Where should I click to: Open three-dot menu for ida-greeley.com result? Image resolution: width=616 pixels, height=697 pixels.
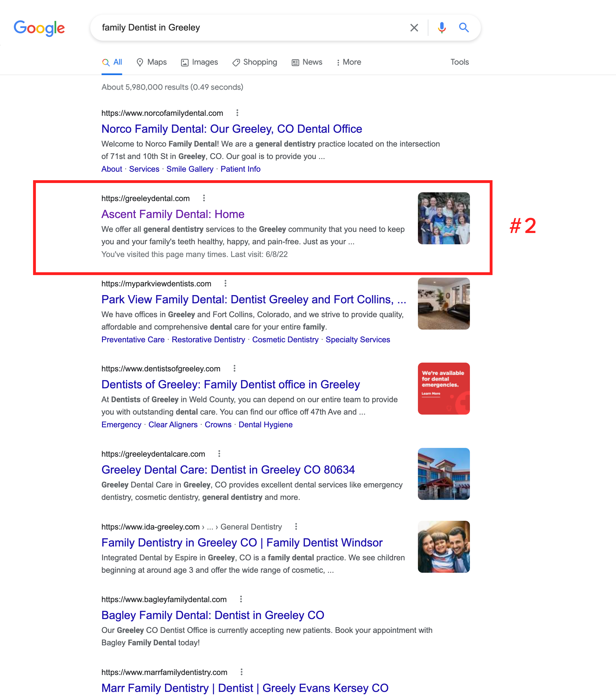296,526
